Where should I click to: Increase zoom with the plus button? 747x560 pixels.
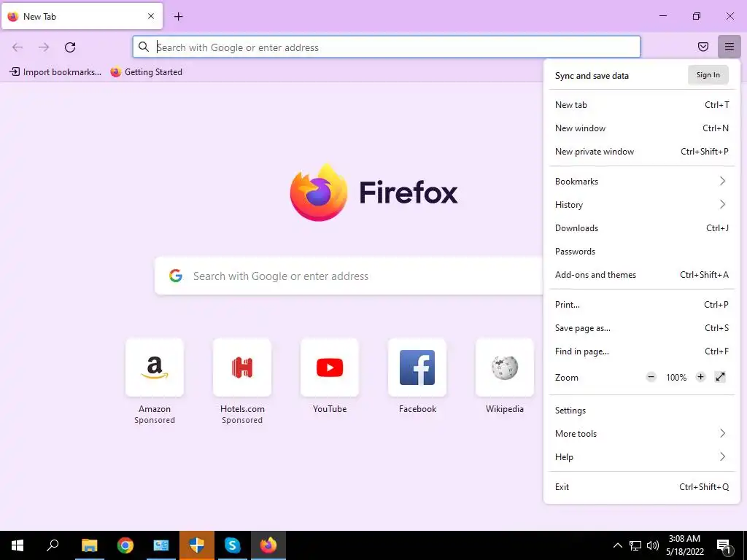[x=700, y=377]
